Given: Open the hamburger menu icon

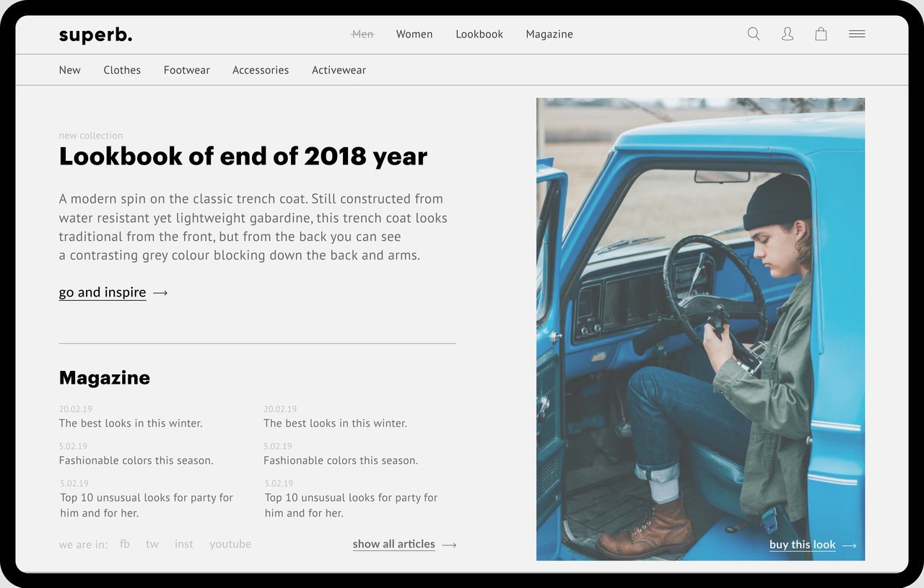Looking at the screenshot, I should click(x=857, y=34).
